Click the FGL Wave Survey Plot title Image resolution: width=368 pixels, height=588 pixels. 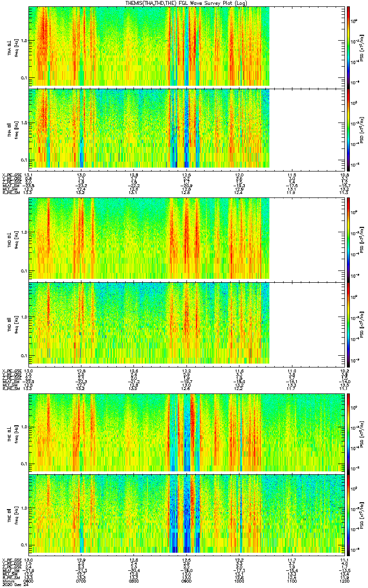pos(184,3)
